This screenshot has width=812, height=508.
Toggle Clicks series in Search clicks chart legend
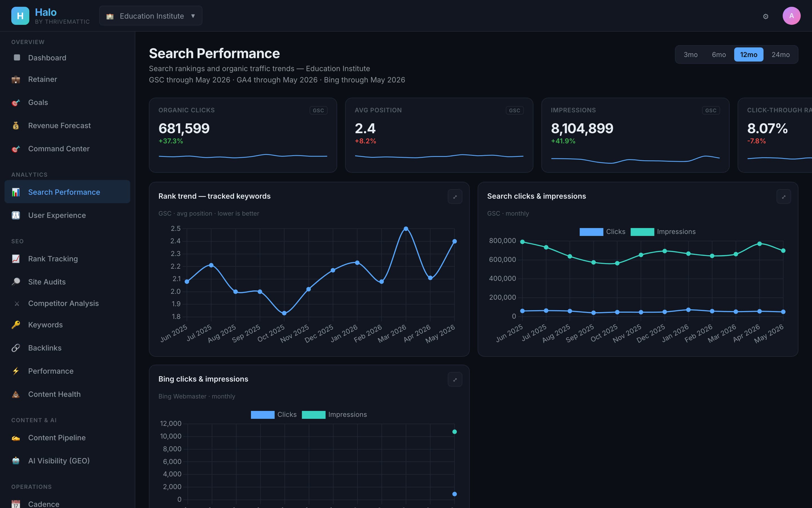[x=602, y=232]
